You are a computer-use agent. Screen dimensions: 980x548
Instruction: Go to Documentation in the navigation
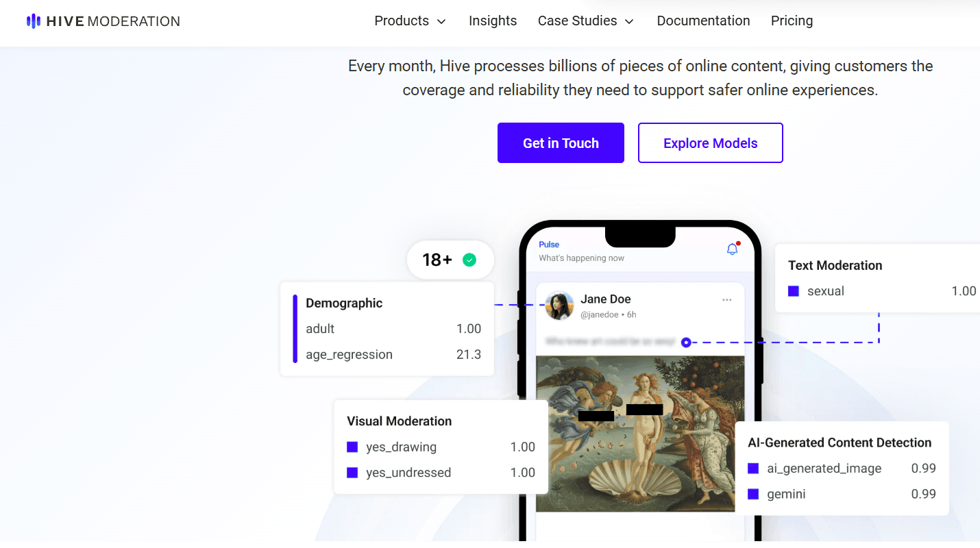[x=703, y=21]
